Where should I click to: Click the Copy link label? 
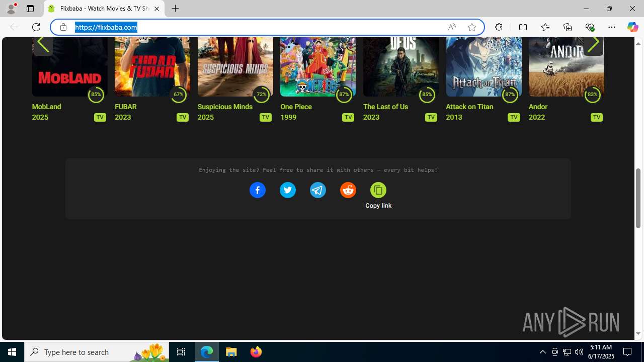pos(378,206)
